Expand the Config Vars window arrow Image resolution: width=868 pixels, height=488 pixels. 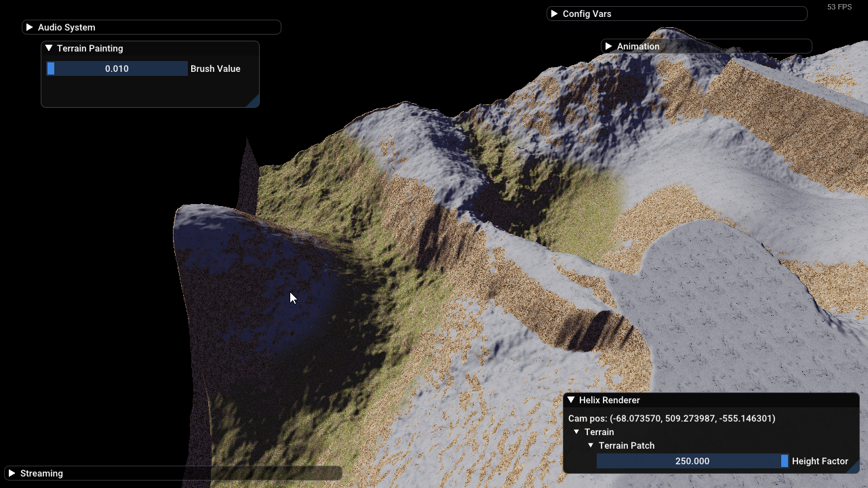(x=554, y=14)
